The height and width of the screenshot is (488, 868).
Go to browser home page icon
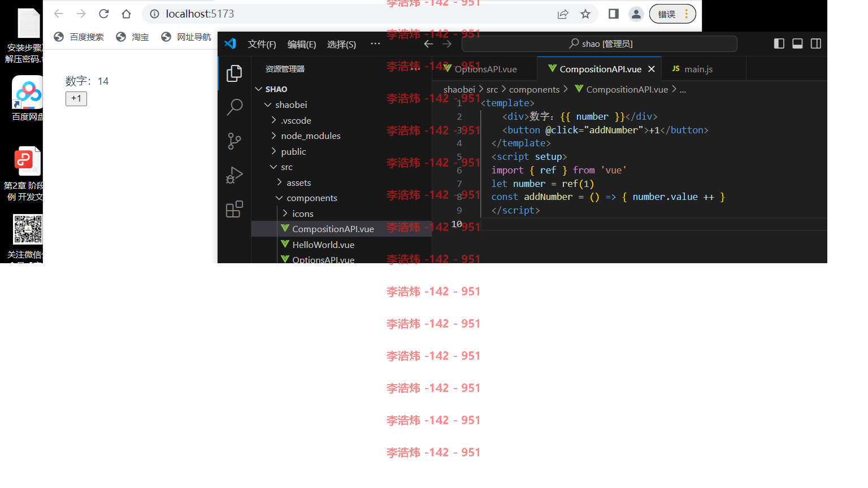pos(126,14)
